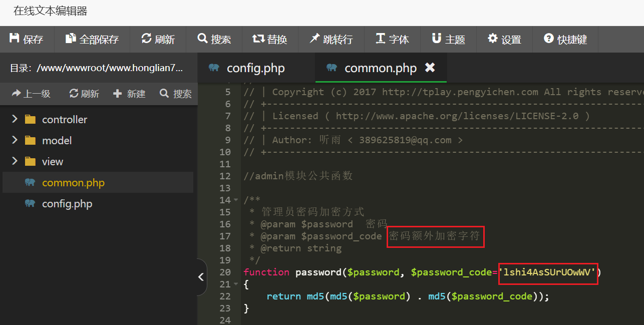Expand the controller folder

click(x=15, y=119)
